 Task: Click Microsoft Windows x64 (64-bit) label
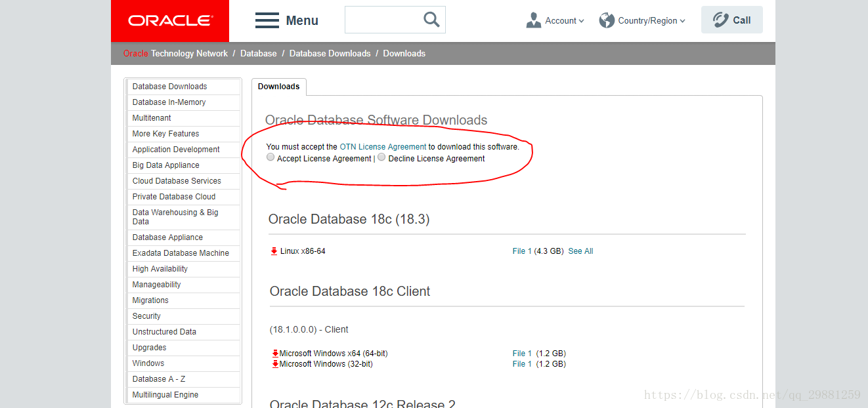(334, 354)
